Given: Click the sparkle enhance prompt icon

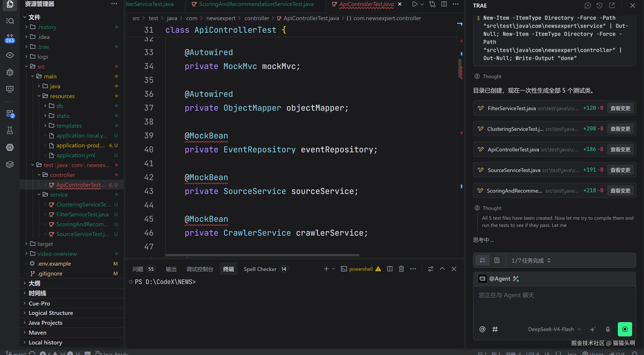Looking at the screenshot, I should point(592,329).
